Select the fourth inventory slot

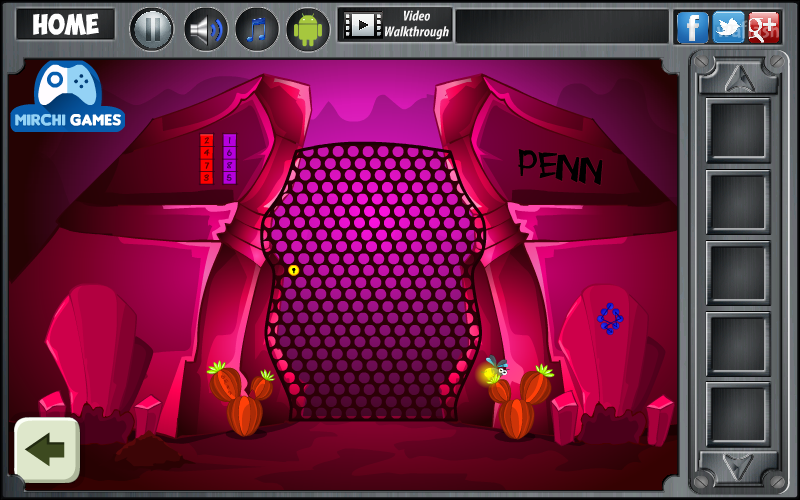tap(738, 344)
